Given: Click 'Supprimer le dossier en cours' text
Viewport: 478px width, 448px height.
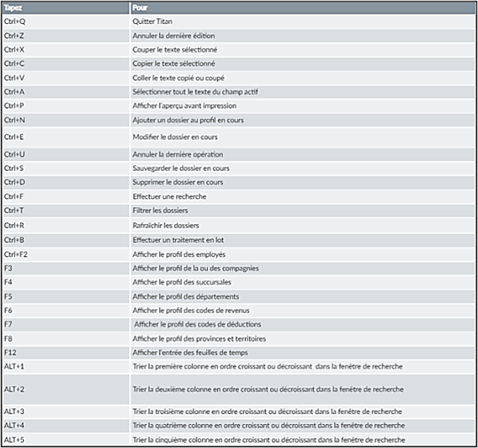Looking at the screenshot, I should click(178, 183).
